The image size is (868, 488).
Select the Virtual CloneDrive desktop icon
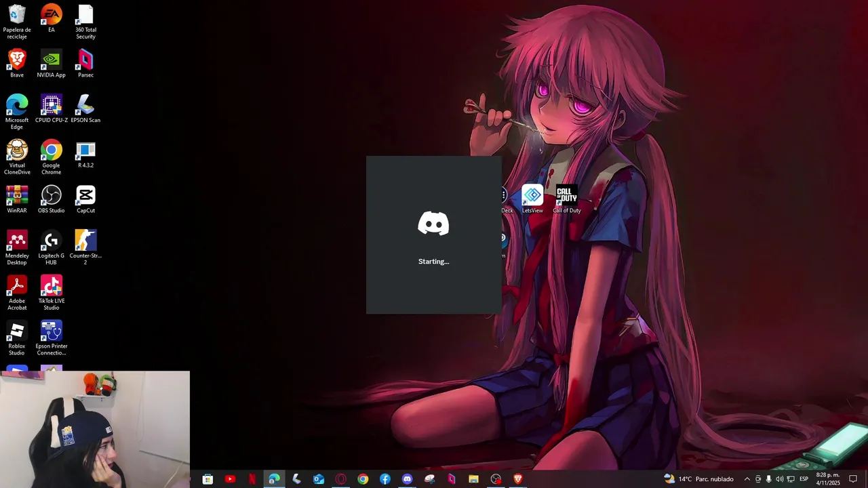17,157
